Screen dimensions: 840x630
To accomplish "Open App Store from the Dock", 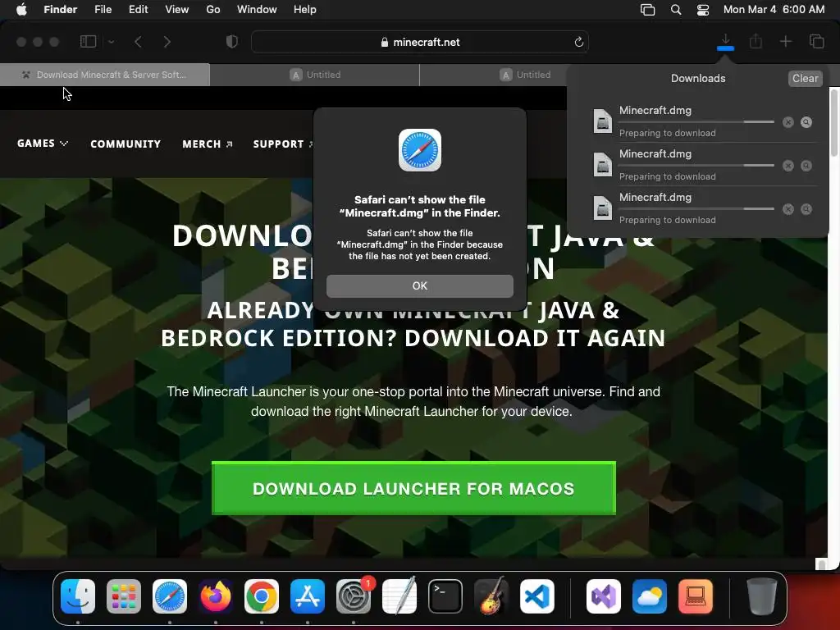I will [308, 596].
